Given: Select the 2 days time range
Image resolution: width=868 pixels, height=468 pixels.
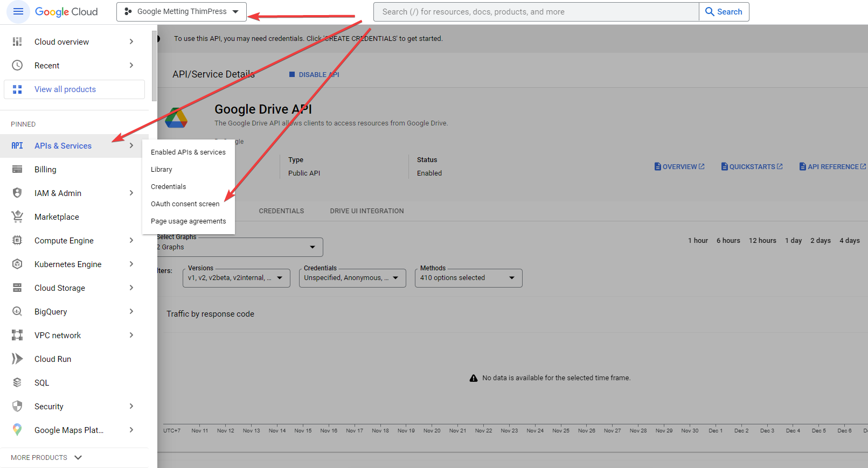Looking at the screenshot, I should [821, 241].
